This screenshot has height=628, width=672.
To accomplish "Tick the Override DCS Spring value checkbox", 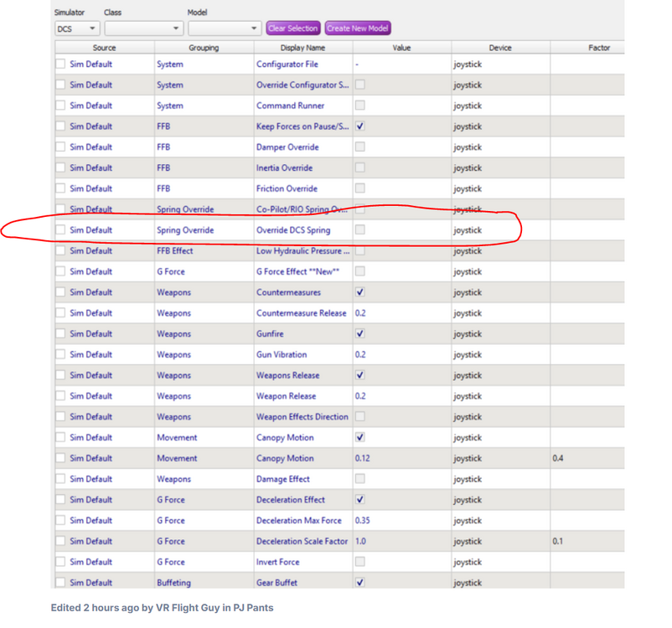I will 360,230.
